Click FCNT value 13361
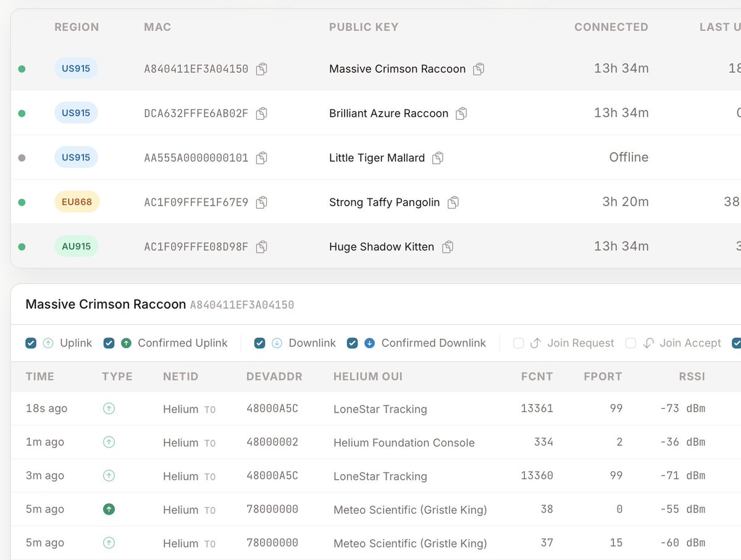 [x=537, y=409]
